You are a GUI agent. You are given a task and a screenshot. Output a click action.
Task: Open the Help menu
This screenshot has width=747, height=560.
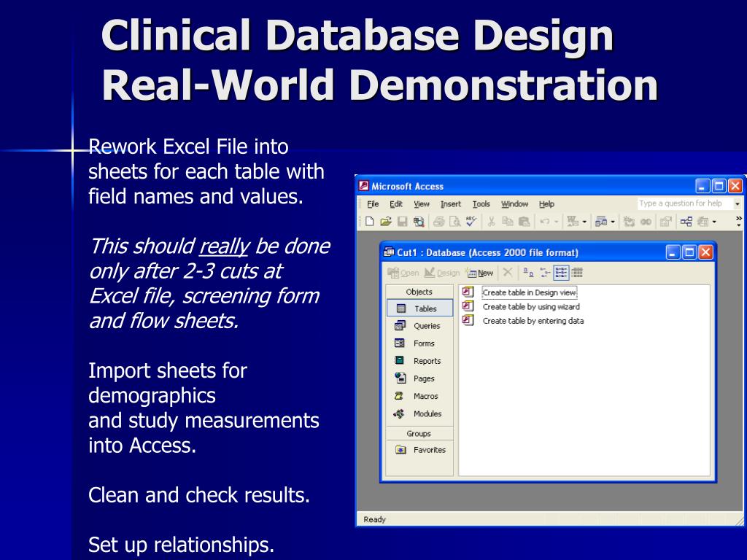(x=546, y=204)
